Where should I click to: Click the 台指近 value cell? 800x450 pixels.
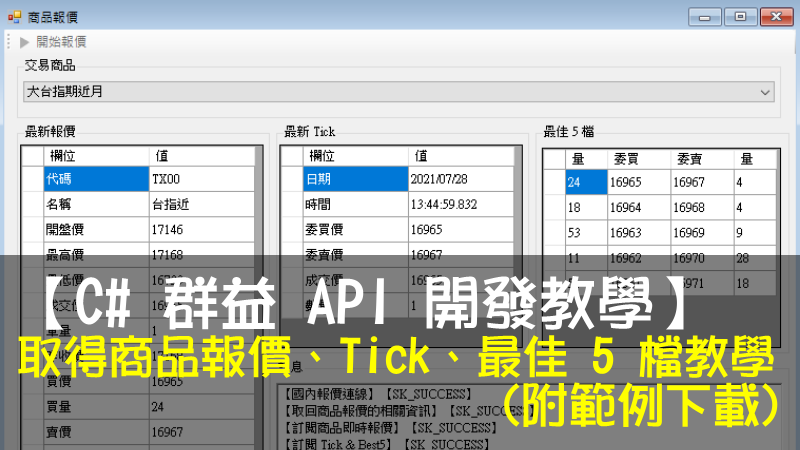(202, 204)
